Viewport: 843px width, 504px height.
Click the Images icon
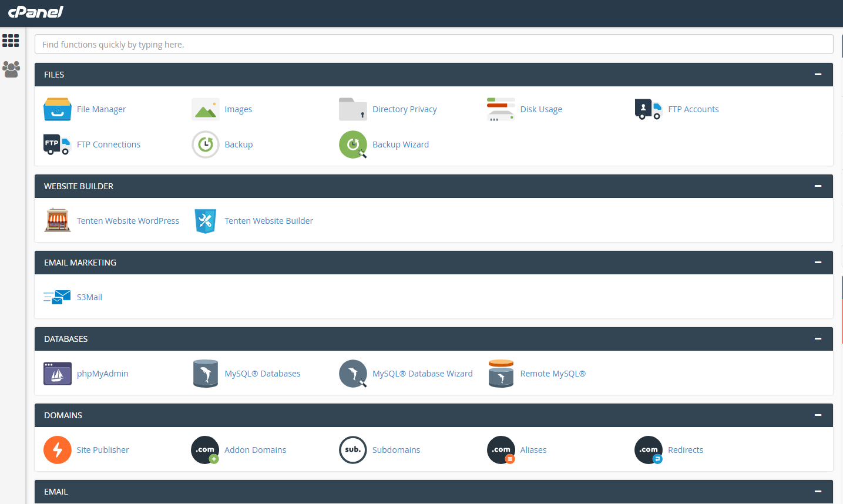coord(206,109)
